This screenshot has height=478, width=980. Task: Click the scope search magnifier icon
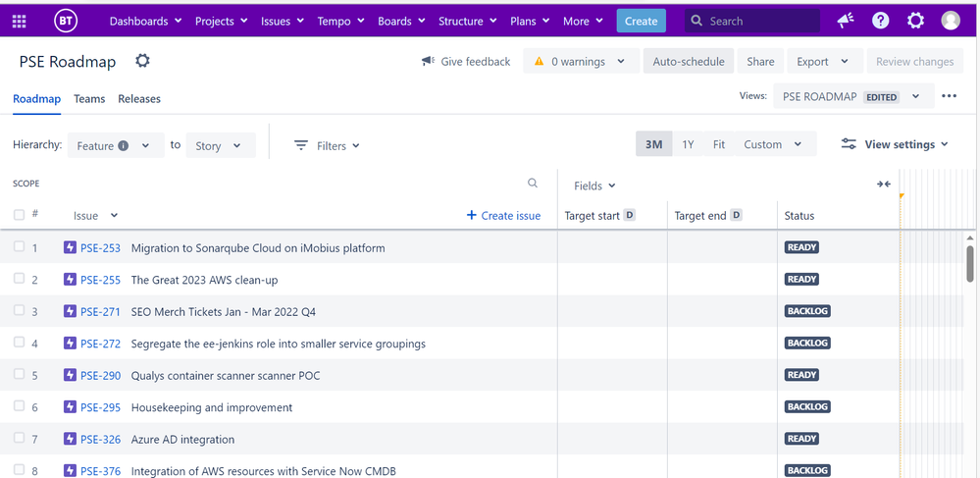(533, 184)
